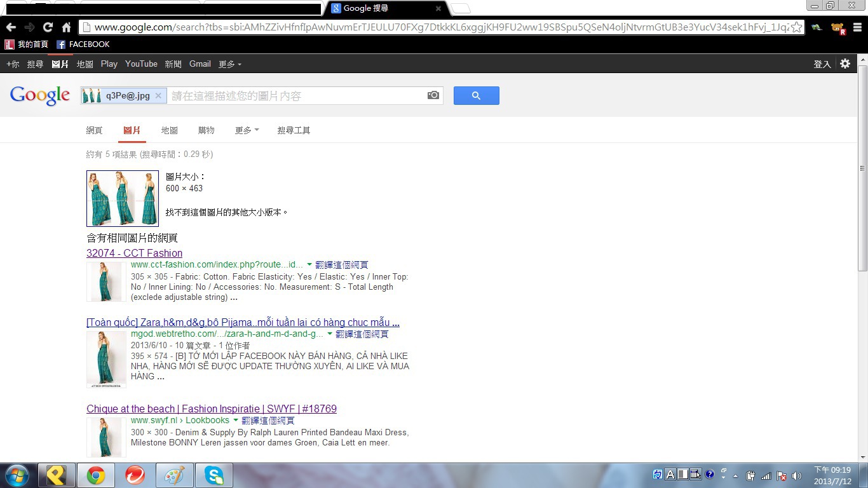Show hidden tray icons arrow
This screenshot has width=868, height=488.
coord(735,476)
